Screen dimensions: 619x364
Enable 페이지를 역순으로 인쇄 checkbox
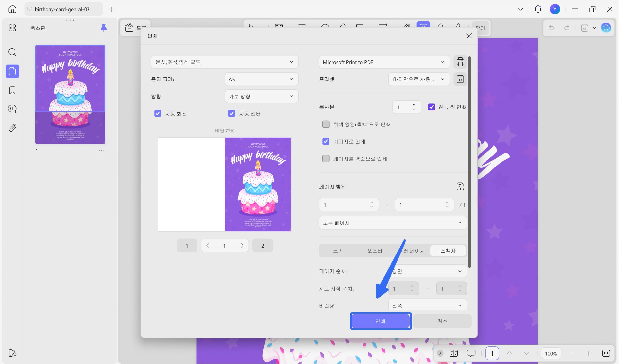pyautogui.click(x=326, y=159)
